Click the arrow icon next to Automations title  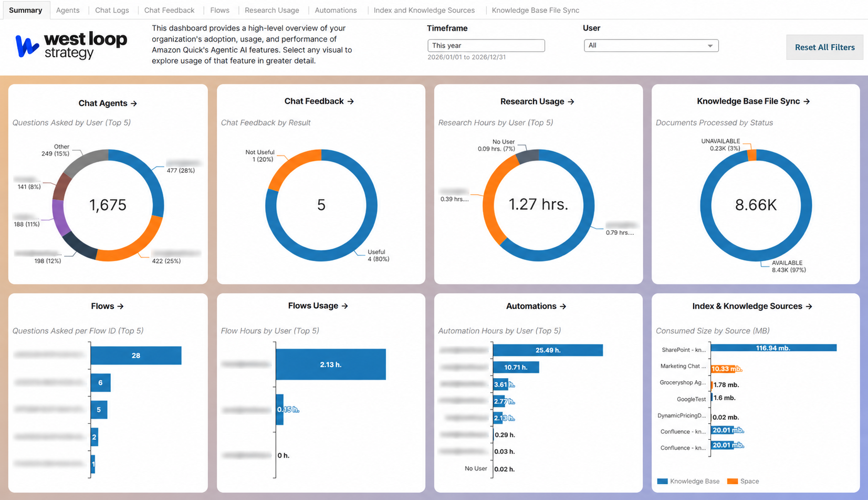[x=563, y=306]
